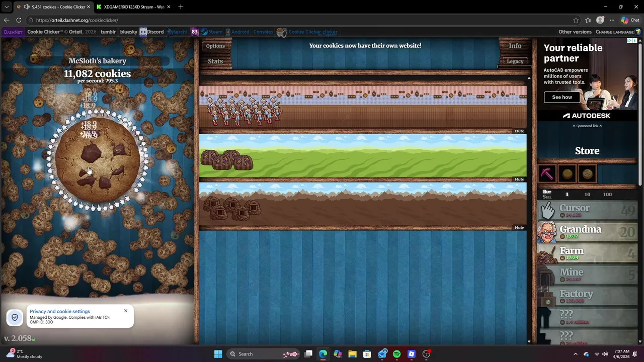
Task: Bookmark this page with star icon
Action: [x=576, y=20]
